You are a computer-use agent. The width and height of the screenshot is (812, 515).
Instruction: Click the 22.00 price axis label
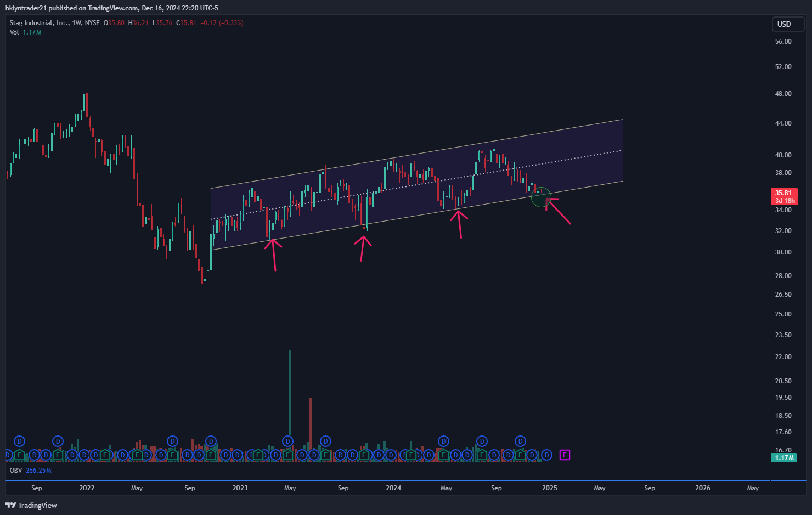click(x=783, y=357)
